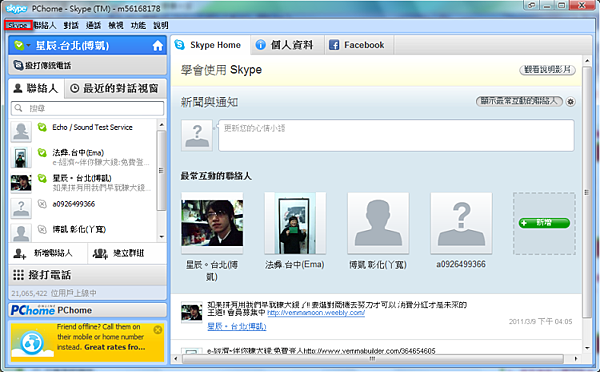The width and height of the screenshot is (600, 372).
Task: Click the contact search field
Action: tap(87, 108)
